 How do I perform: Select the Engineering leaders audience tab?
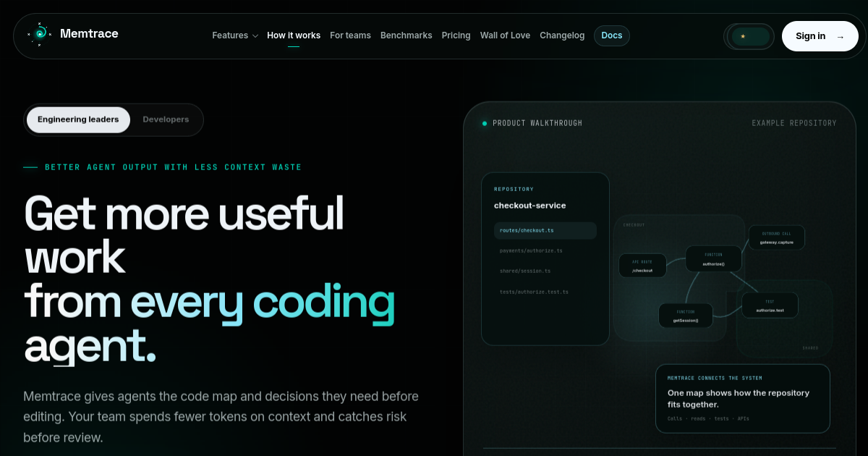pos(78,119)
